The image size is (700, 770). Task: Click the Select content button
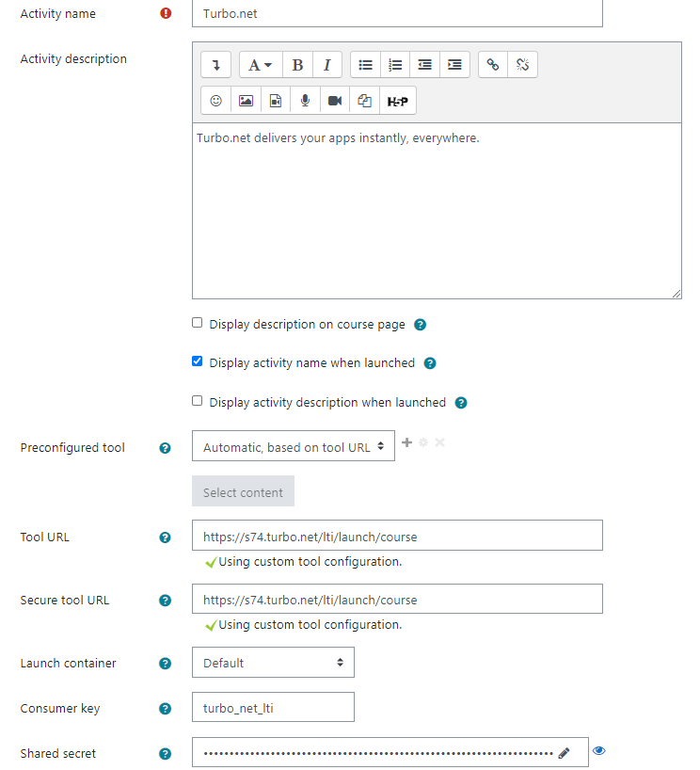tap(243, 490)
